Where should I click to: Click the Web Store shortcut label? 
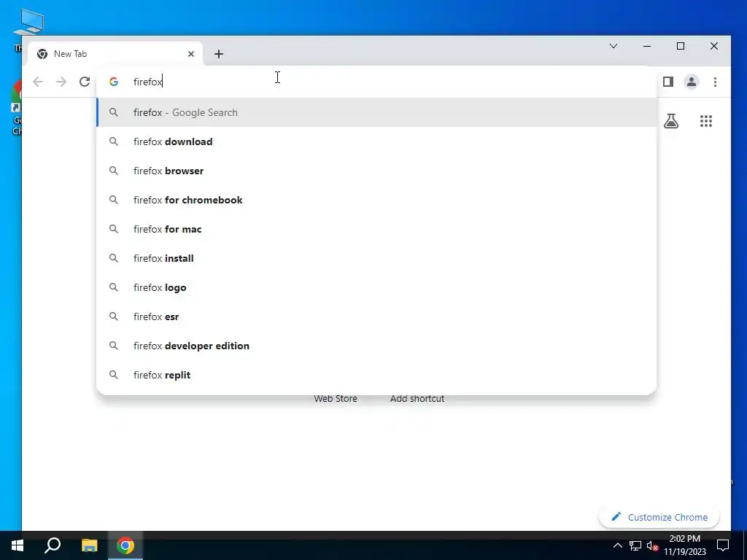[x=336, y=399]
